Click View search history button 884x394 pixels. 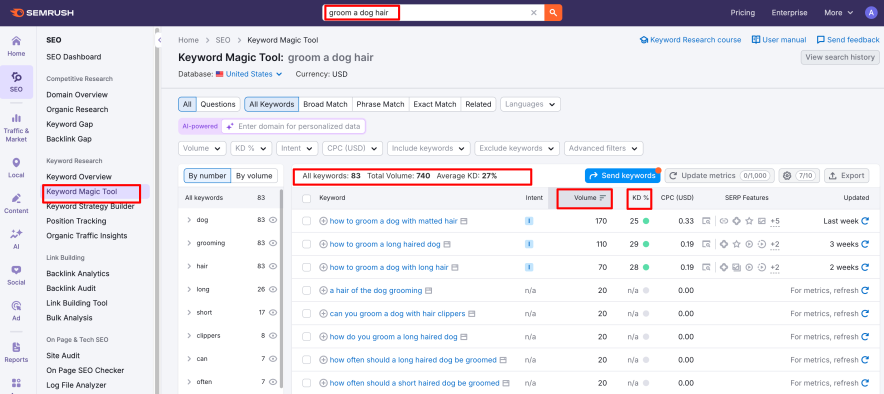point(840,57)
